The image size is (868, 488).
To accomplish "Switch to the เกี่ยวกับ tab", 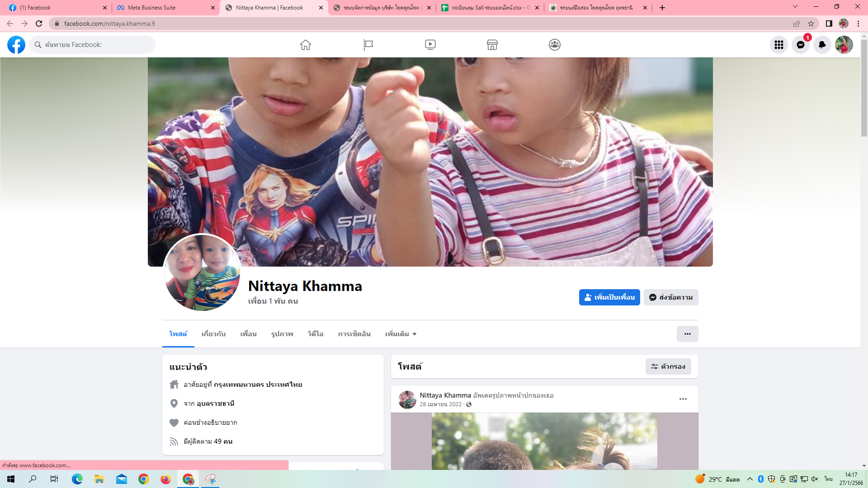I will [x=213, y=334].
